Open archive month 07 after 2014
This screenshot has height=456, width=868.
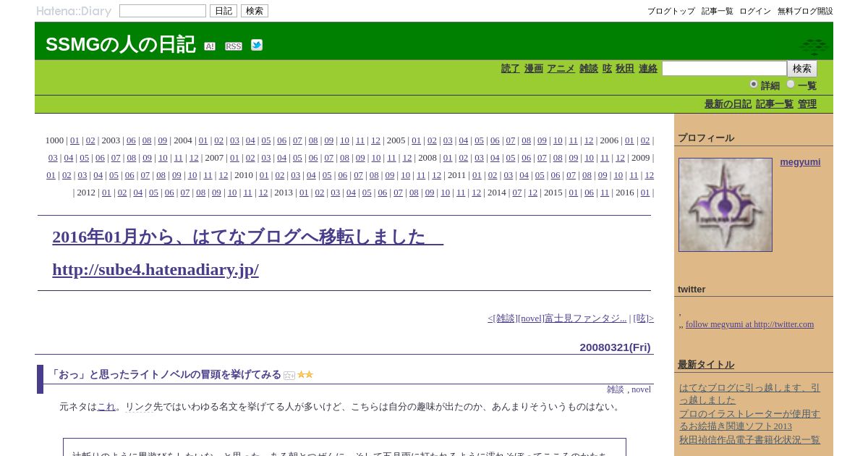pyautogui.click(x=517, y=193)
